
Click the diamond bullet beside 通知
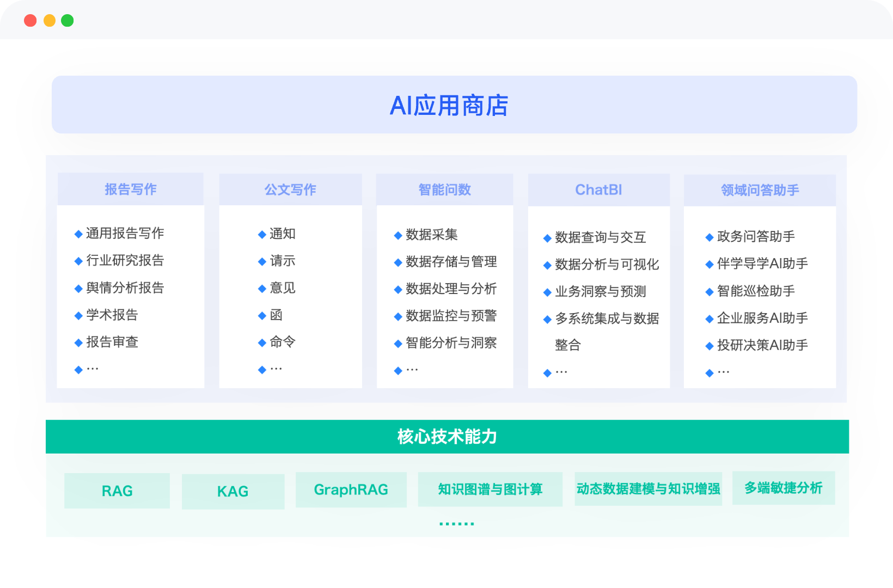tap(262, 235)
